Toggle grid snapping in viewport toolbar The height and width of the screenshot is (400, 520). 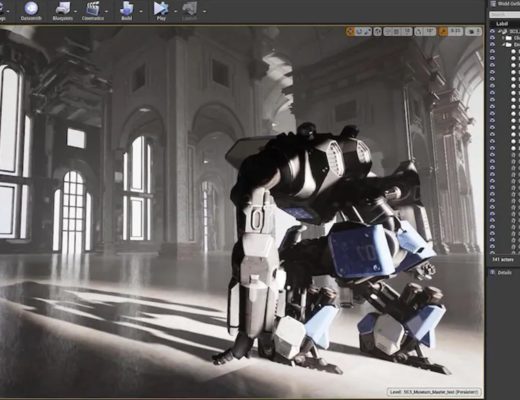click(x=397, y=32)
